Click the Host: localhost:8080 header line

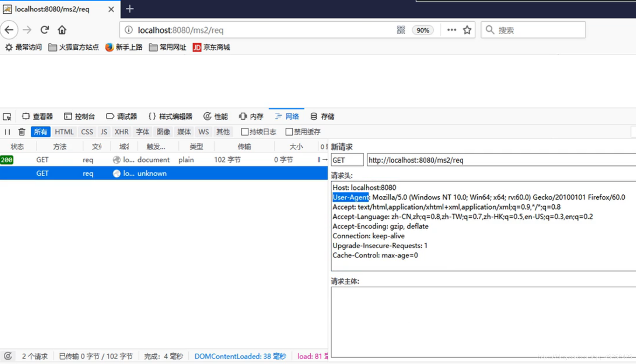[364, 187]
